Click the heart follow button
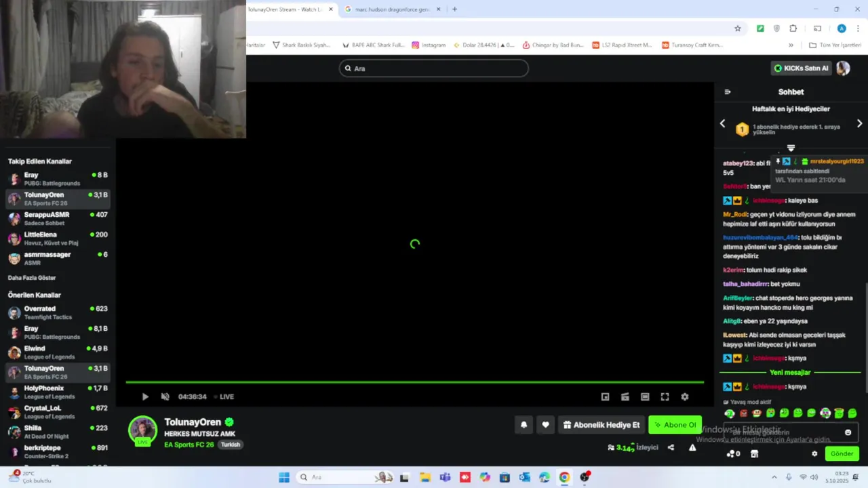The width and height of the screenshot is (868, 488). click(545, 425)
